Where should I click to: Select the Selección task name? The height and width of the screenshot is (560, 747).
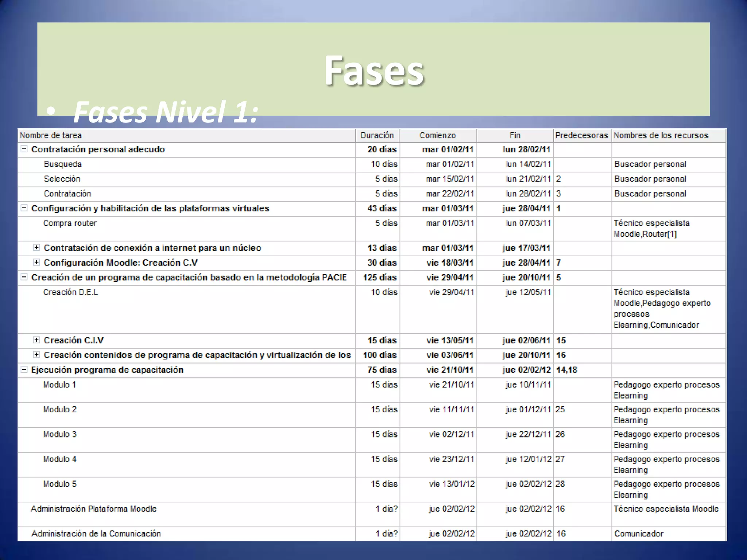coord(62,179)
